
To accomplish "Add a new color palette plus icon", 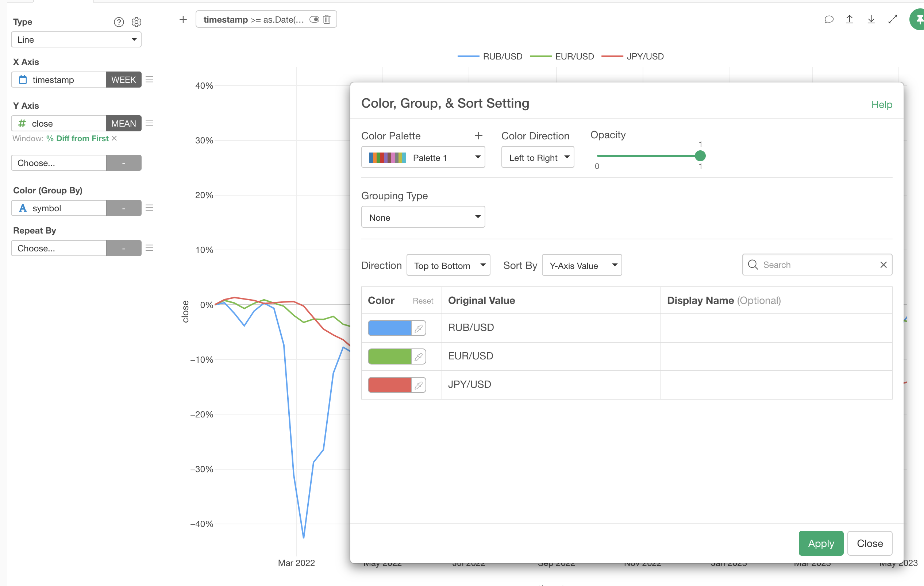I will [478, 135].
